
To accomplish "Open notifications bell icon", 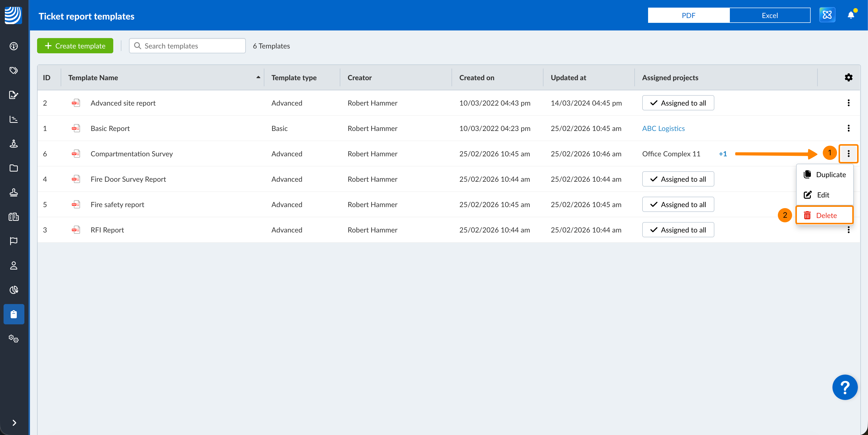I will click(851, 15).
